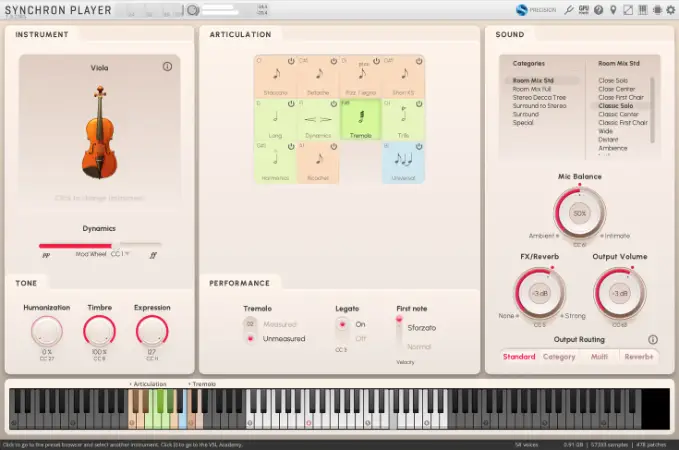Image resolution: width=679 pixels, height=450 pixels.
Task: Select Measured tremolo option
Action: click(251, 324)
